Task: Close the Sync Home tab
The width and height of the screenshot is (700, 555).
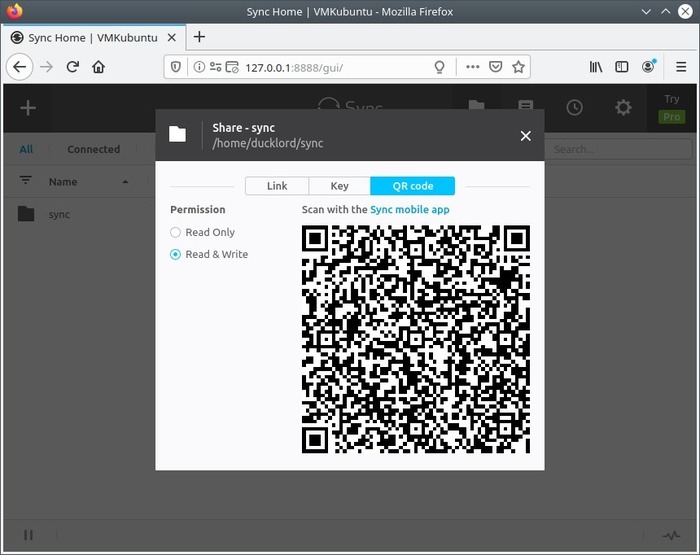Action: [x=171, y=38]
